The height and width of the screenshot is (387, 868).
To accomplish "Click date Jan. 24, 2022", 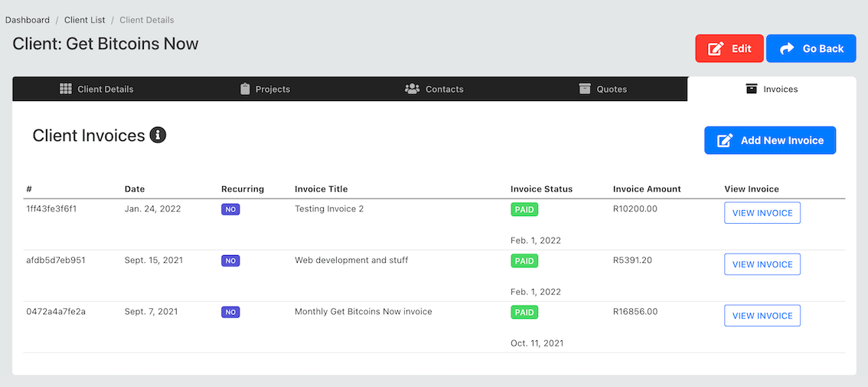I will 153,209.
